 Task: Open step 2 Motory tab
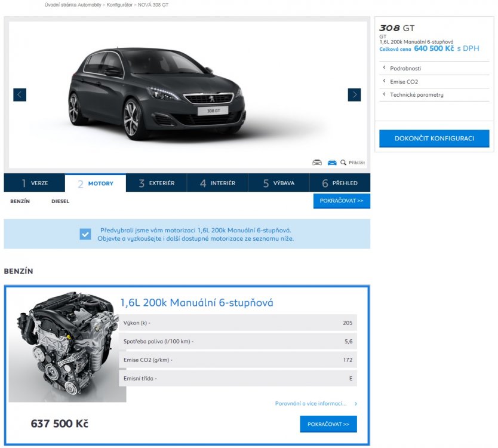(x=96, y=183)
